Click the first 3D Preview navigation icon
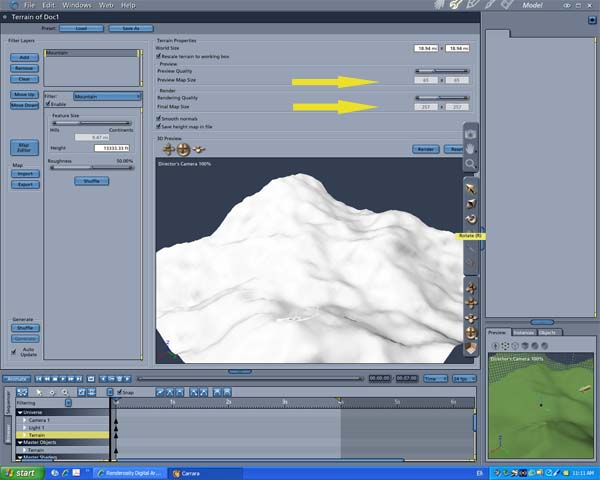This screenshot has width=600, height=480. 169,148
